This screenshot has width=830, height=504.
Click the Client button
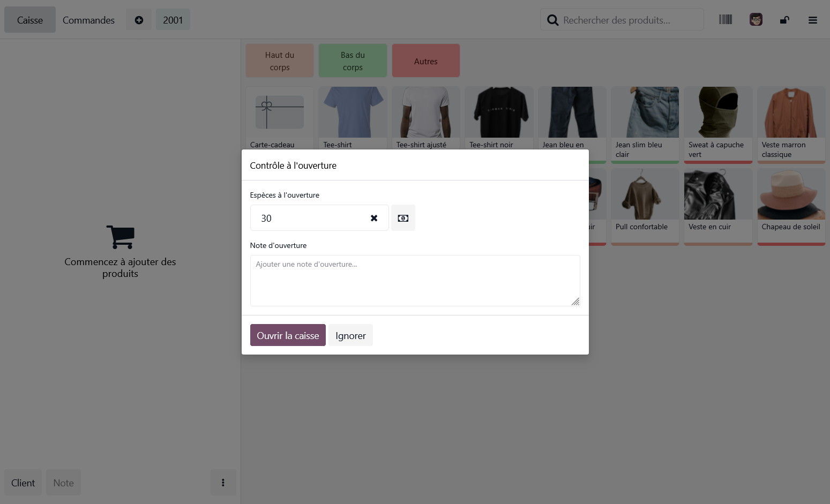tap(23, 482)
